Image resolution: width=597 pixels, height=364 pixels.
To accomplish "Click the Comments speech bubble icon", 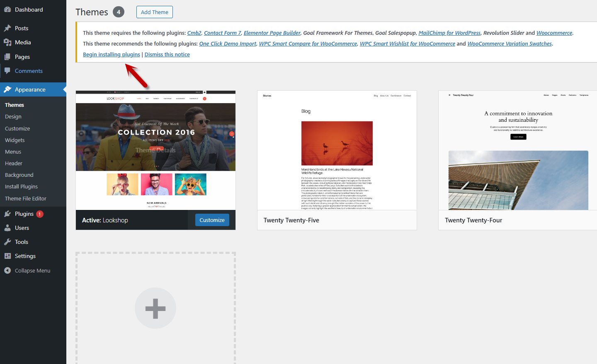I will tap(7, 71).
